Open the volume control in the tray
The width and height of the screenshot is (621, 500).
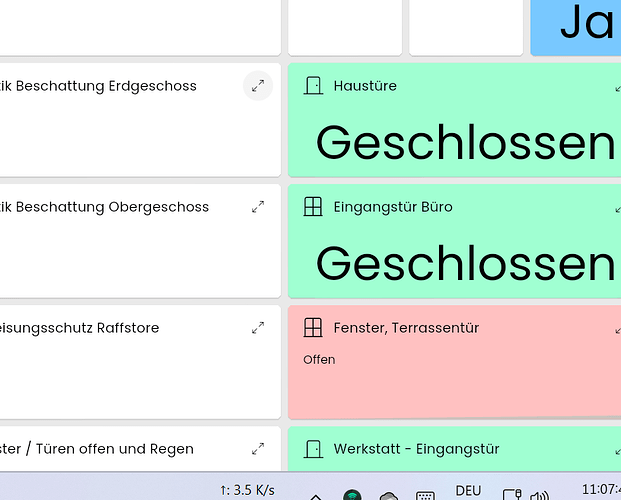pos(540,495)
